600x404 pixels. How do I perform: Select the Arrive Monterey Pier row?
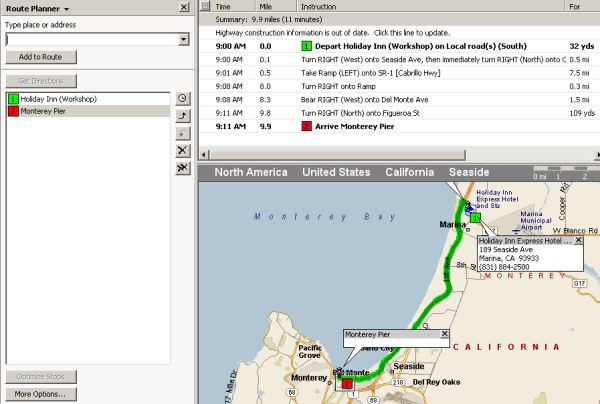coord(399,127)
